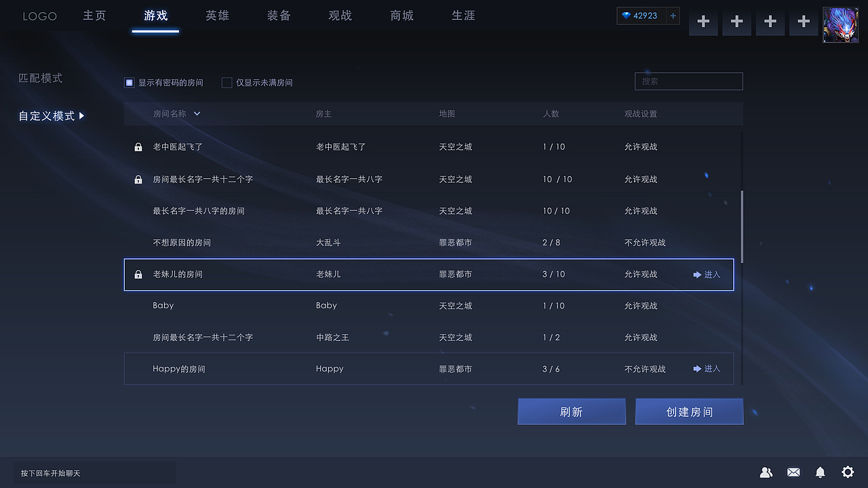Click the 创建房间 button
Screen dimensions: 868x488
click(689, 411)
